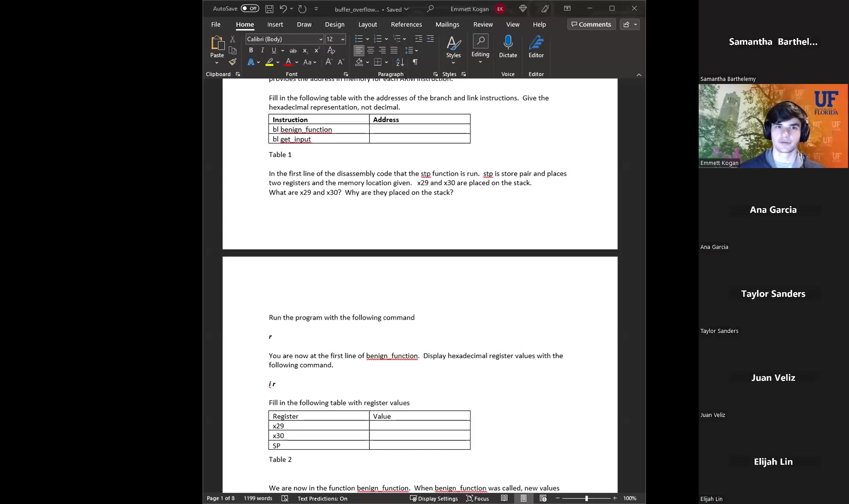Click the zoom slider handle
This screenshot has width=849, height=504.
tap(586, 498)
